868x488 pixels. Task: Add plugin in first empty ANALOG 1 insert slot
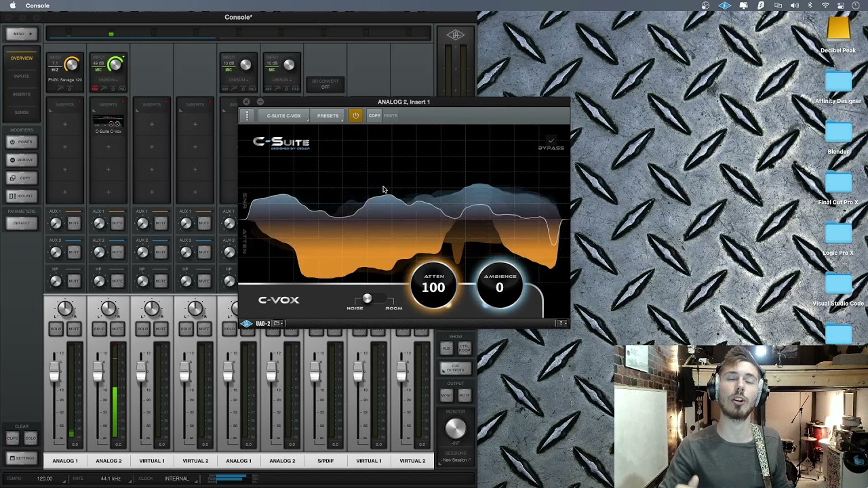65,124
